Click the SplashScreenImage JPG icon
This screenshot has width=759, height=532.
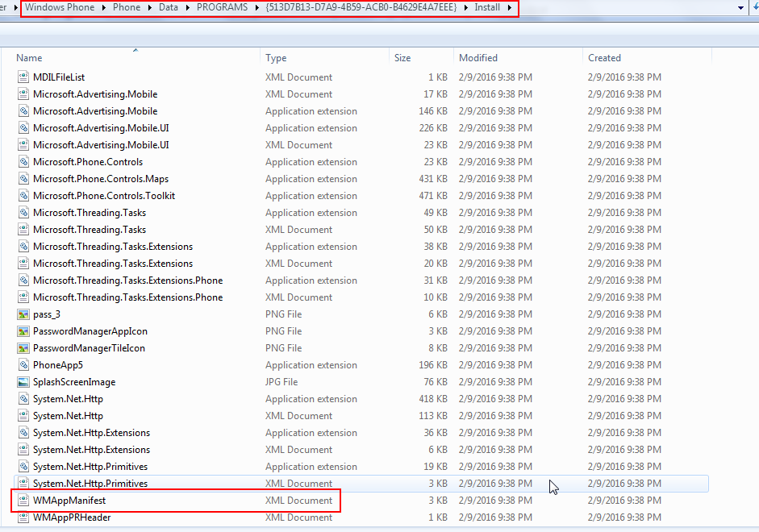23,382
